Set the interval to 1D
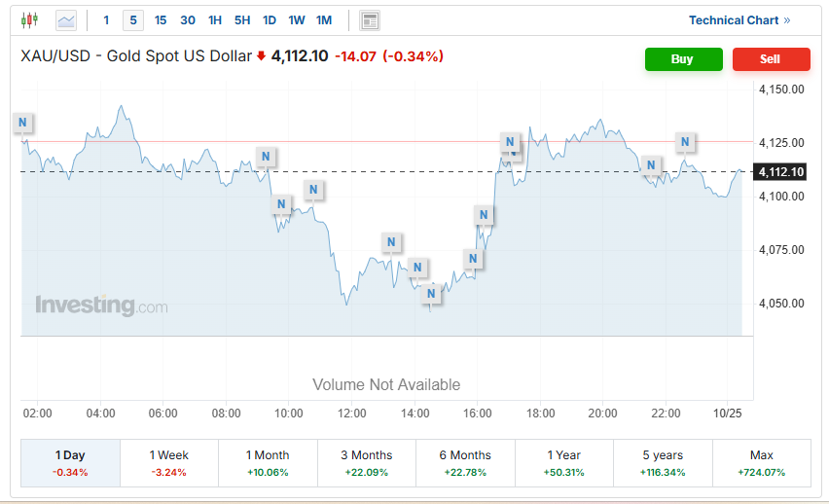The width and height of the screenshot is (829, 504). (x=270, y=19)
